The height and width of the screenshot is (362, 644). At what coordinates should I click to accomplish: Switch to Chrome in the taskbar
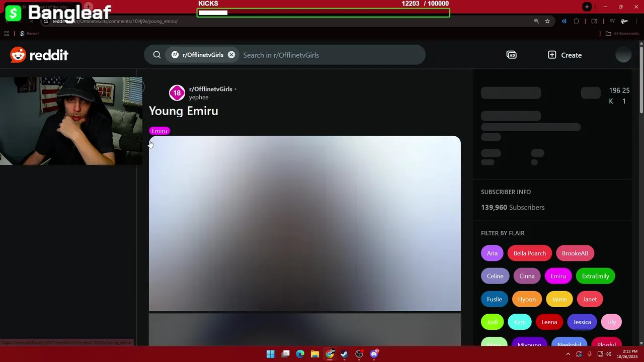330,354
